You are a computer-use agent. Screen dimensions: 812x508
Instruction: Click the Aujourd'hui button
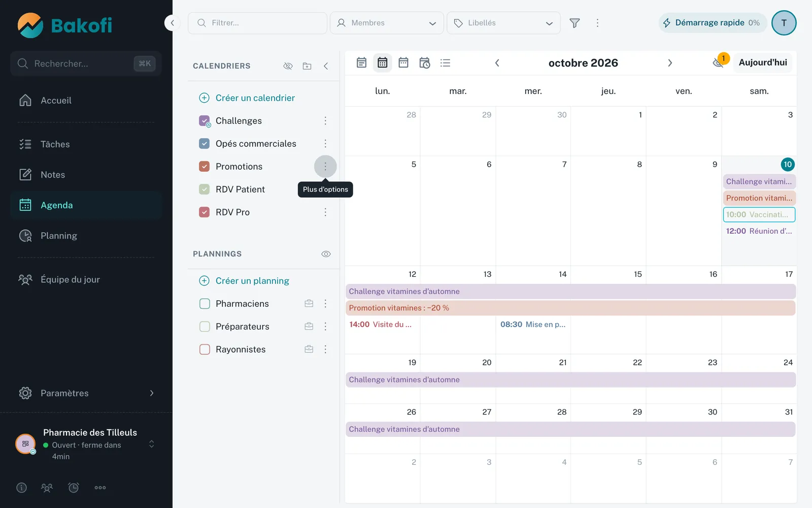tap(763, 62)
